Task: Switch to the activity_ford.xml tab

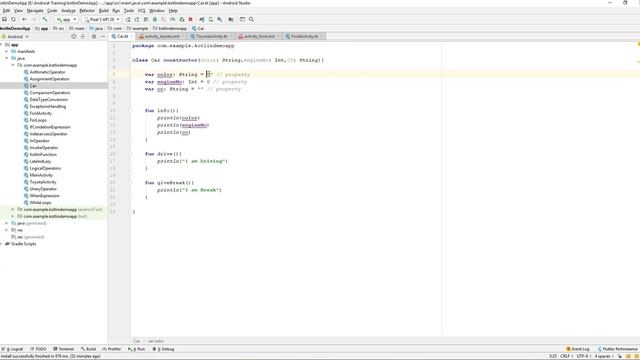Action: [x=259, y=36]
